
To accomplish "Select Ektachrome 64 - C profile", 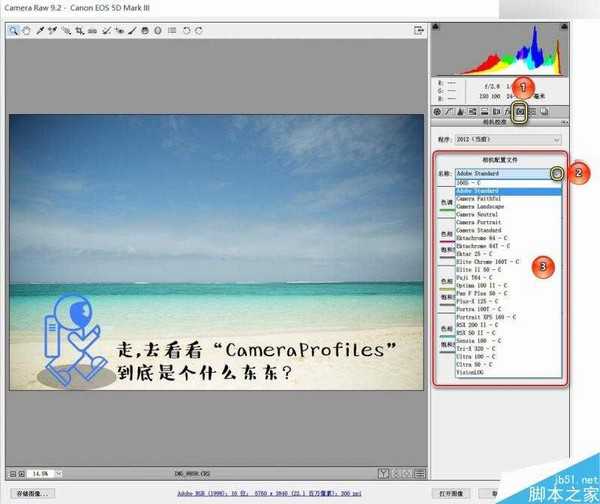I will point(509,238).
